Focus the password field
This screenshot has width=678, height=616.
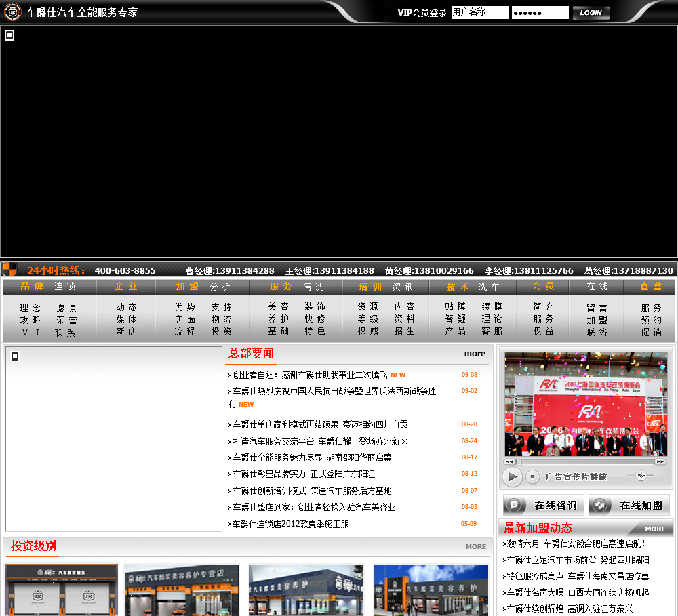tap(540, 12)
